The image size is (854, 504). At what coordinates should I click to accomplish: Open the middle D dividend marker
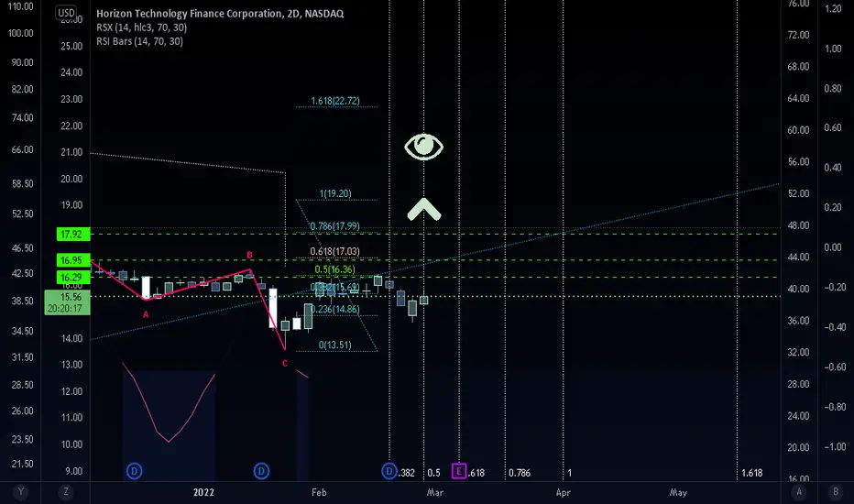tap(261, 471)
